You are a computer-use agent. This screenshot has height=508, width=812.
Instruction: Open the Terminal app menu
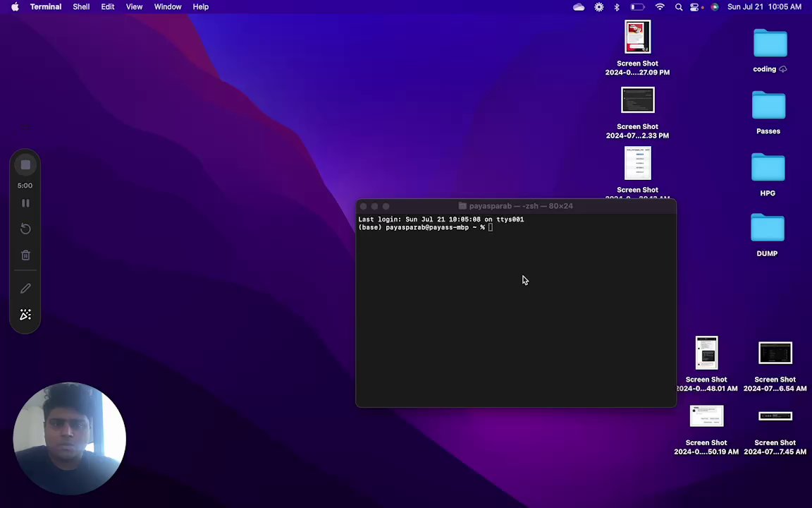pyautogui.click(x=46, y=7)
